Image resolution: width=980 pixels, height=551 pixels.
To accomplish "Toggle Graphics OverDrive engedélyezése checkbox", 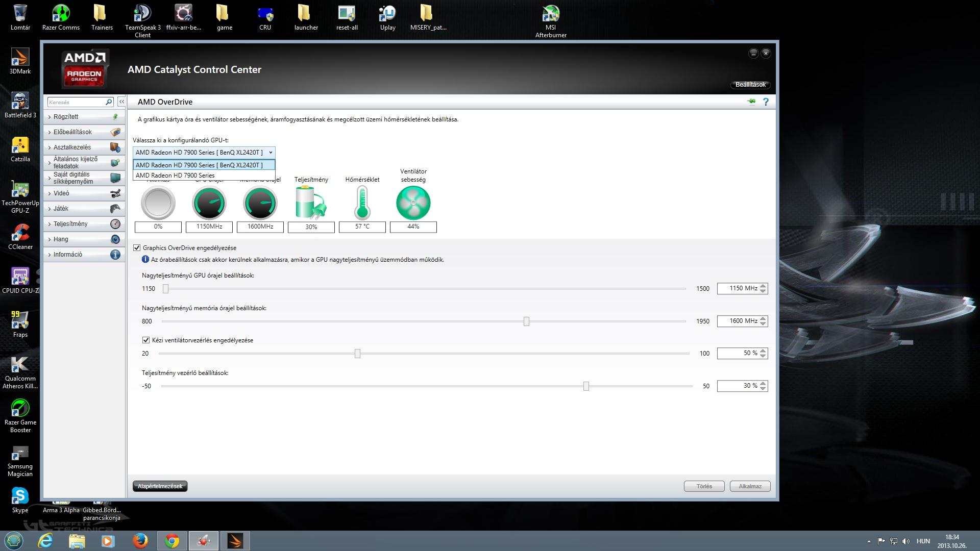I will [137, 248].
